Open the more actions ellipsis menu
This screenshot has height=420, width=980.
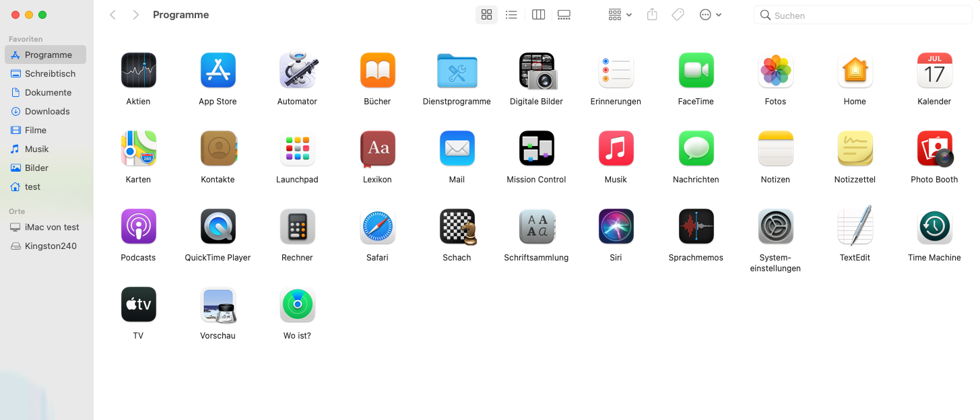click(x=711, y=15)
